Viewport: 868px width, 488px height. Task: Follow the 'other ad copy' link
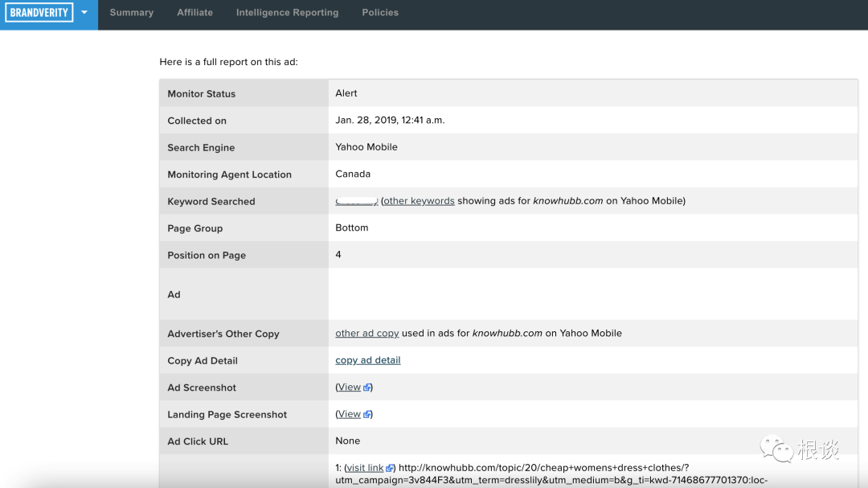[366, 333]
